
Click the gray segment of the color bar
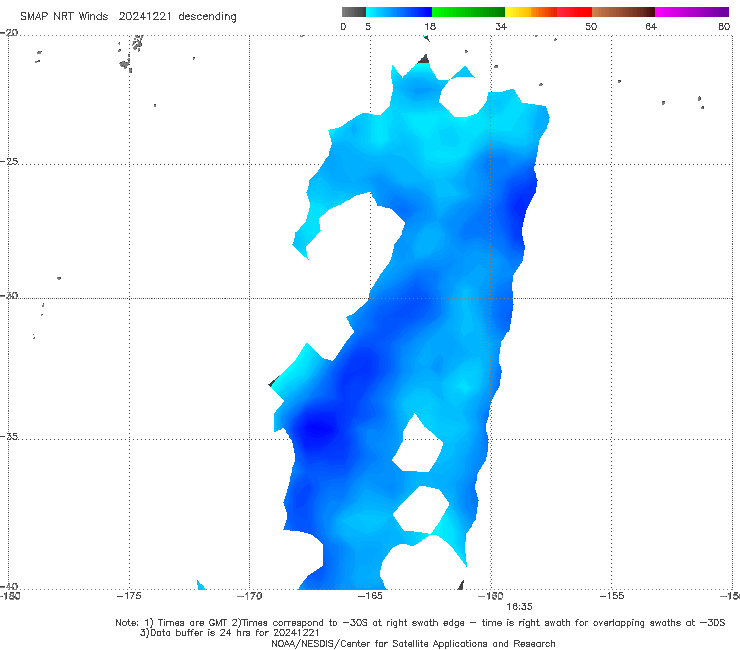pyautogui.click(x=353, y=12)
